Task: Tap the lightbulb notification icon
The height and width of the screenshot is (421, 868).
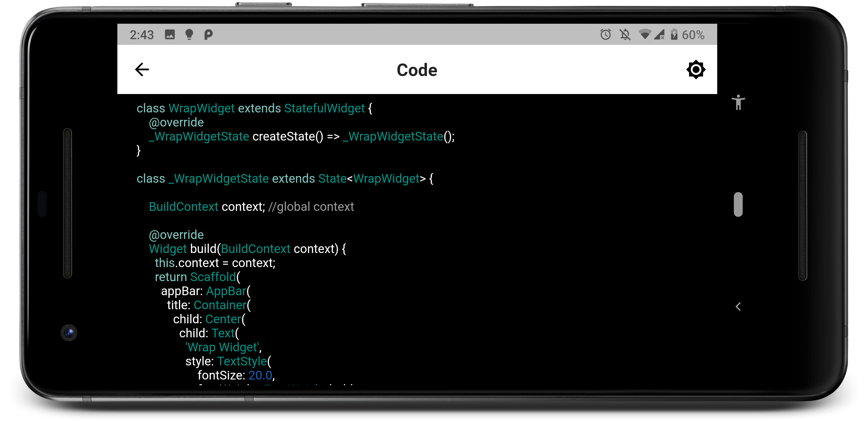Action: (189, 34)
